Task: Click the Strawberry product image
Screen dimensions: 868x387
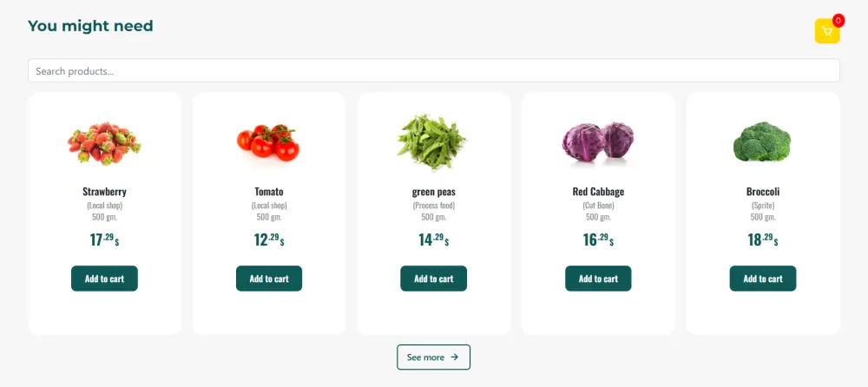Action: (x=105, y=142)
